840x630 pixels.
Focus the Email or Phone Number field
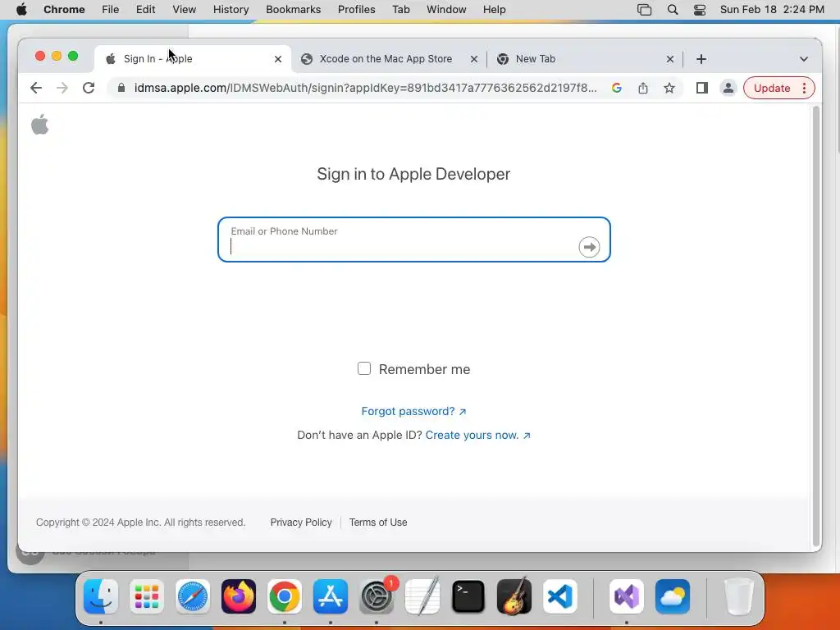click(413, 240)
